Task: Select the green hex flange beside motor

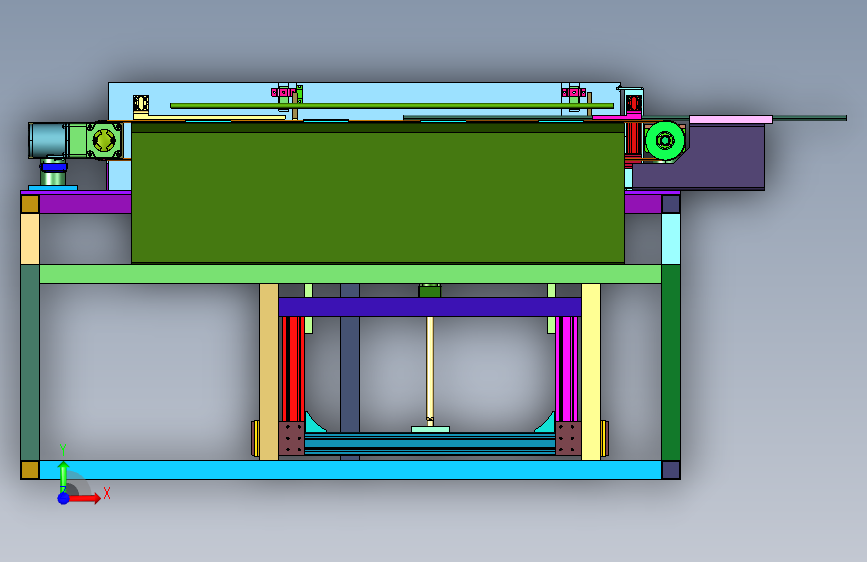Action: point(104,140)
